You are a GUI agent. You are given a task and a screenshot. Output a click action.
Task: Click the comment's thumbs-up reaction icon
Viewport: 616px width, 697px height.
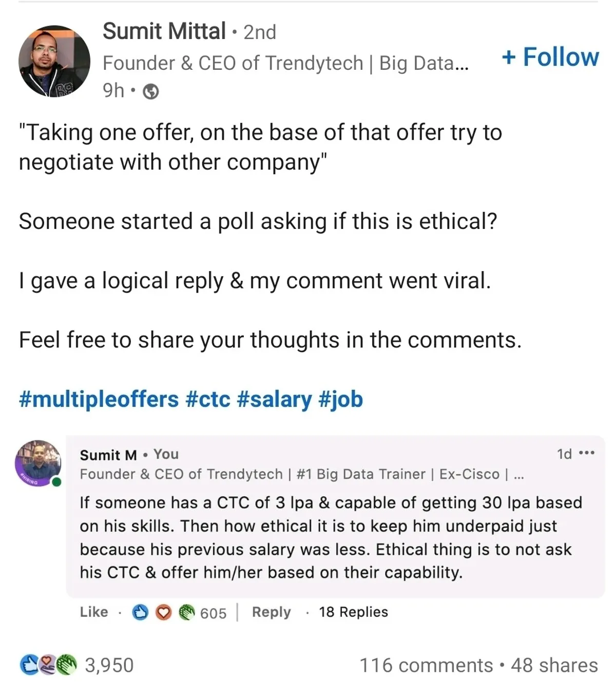pyautogui.click(x=140, y=612)
